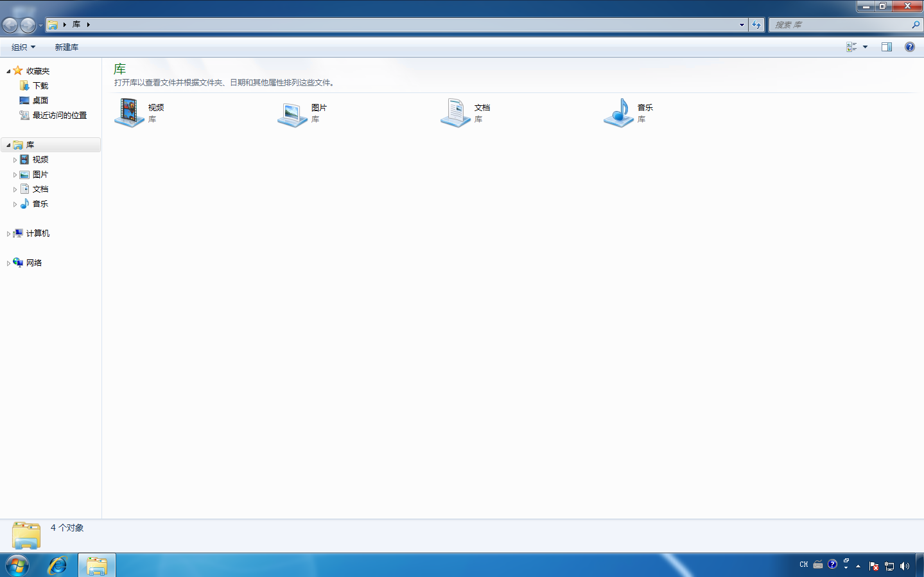The height and width of the screenshot is (577, 924).
Task: Open the view options dropdown arrow
Action: (865, 47)
